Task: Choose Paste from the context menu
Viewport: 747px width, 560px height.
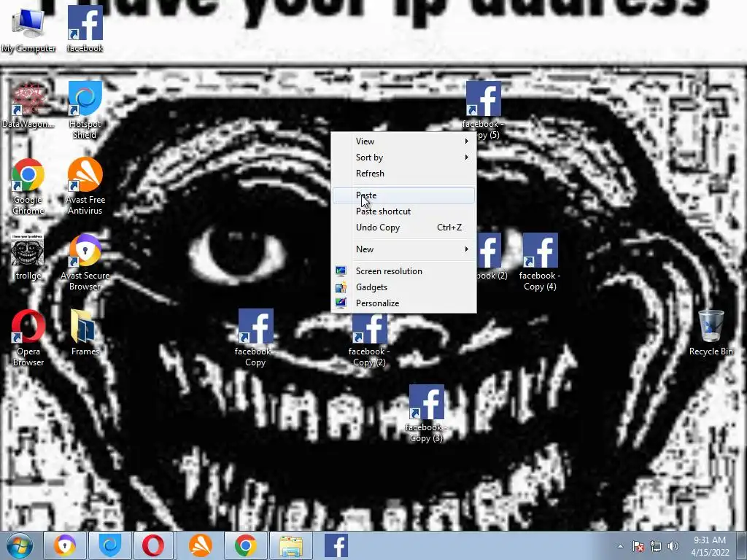Action: point(403,195)
